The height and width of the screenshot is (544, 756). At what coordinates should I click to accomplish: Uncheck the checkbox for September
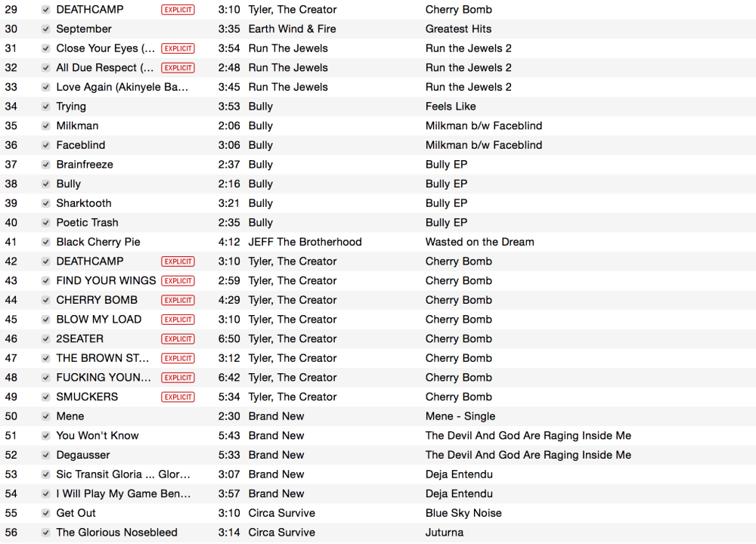(46, 29)
